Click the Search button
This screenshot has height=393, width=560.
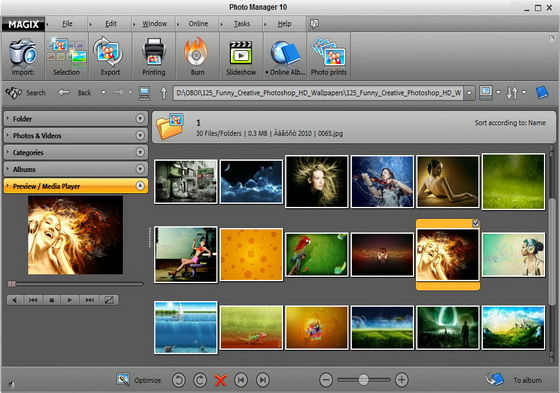26,93
